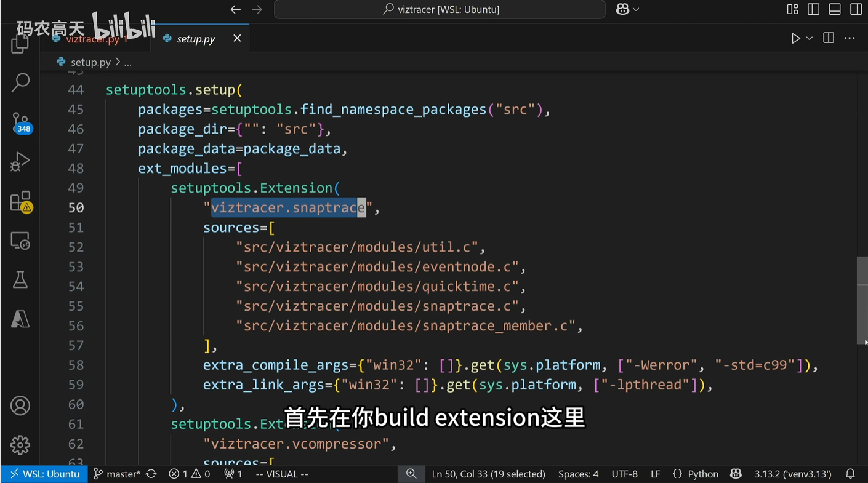868x483 pixels.
Task: Toggle the primary side bar
Action: pyautogui.click(x=813, y=9)
